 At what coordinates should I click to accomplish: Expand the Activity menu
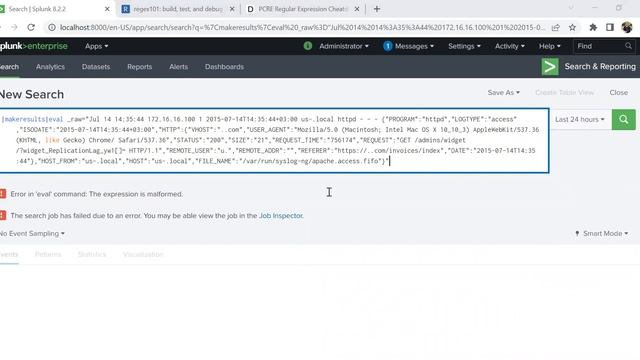[x=509, y=46]
